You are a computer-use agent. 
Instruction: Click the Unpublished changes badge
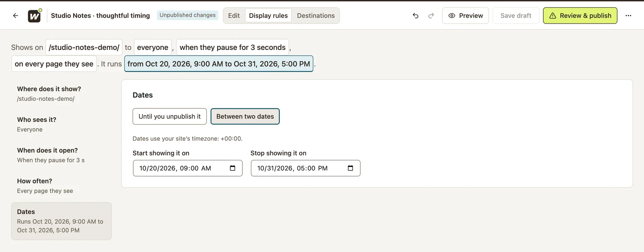click(x=187, y=15)
